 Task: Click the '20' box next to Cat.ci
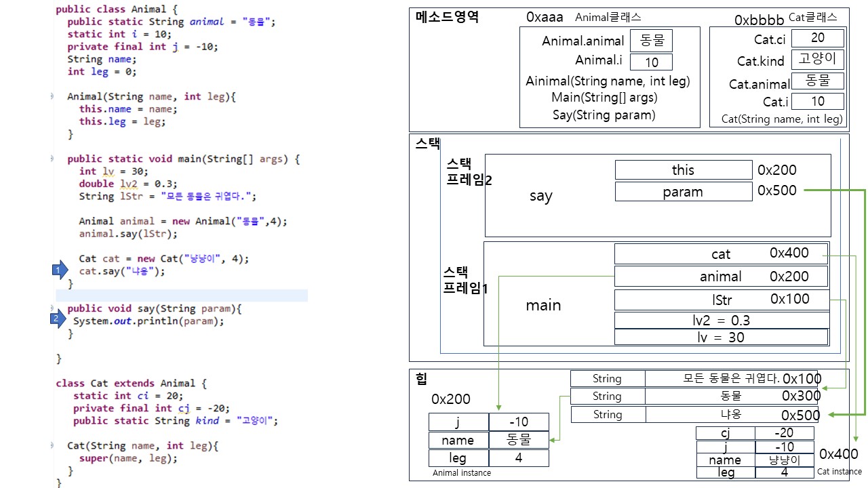pyautogui.click(x=818, y=38)
